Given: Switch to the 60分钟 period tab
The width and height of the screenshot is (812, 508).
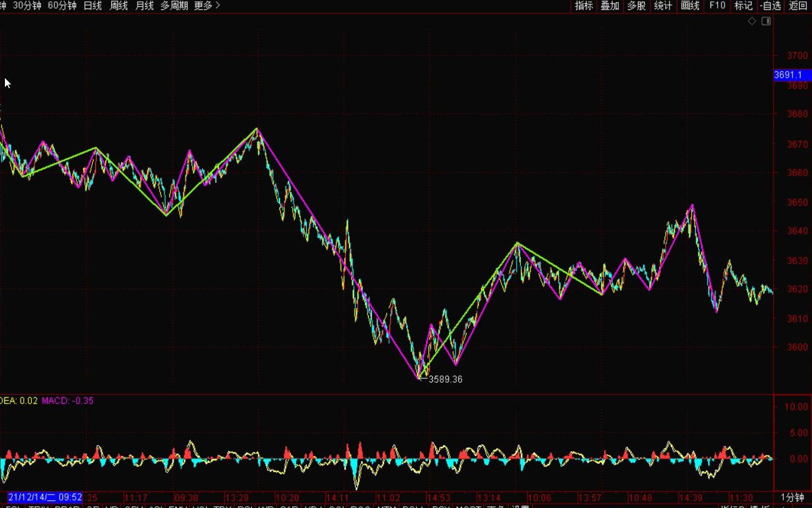Looking at the screenshot, I should (x=62, y=6).
